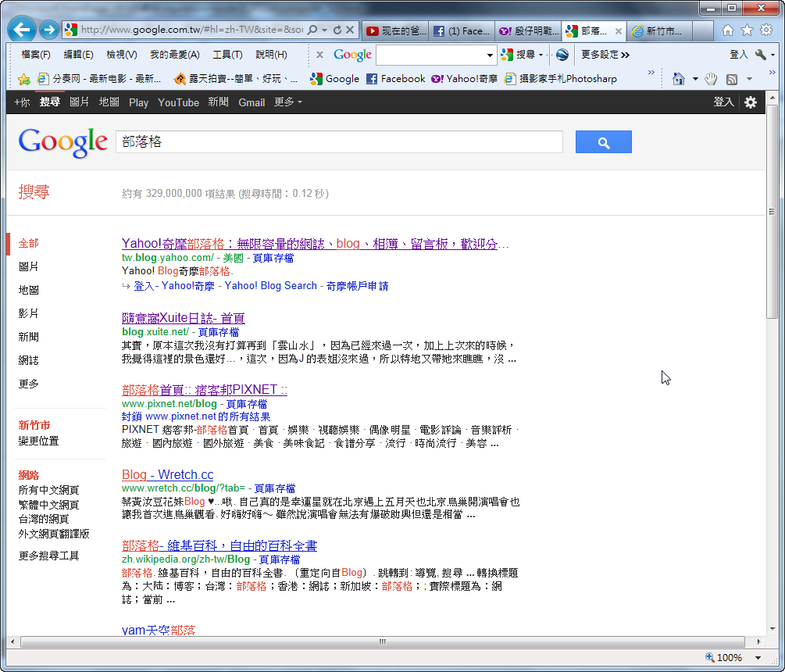The width and height of the screenshot is (785, 672).
Task: Switch to the (1) Face... tab
Action: point(462,31)
